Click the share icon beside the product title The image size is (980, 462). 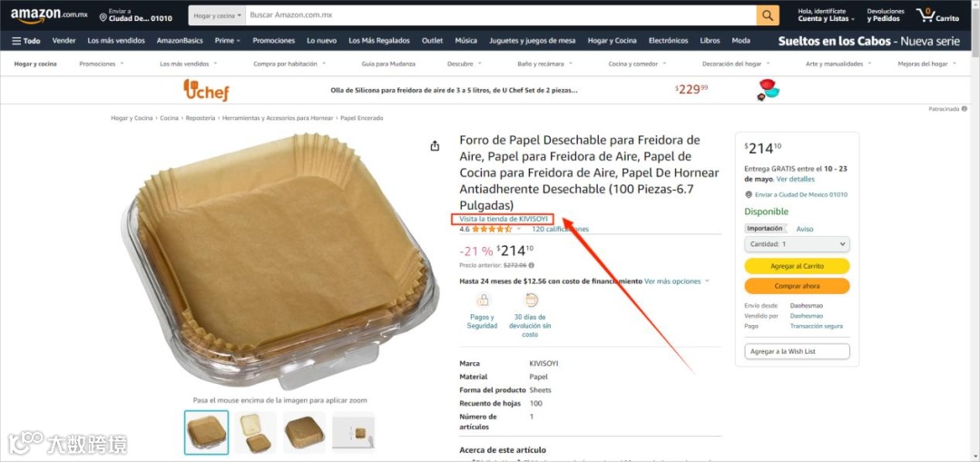[435, 145]
